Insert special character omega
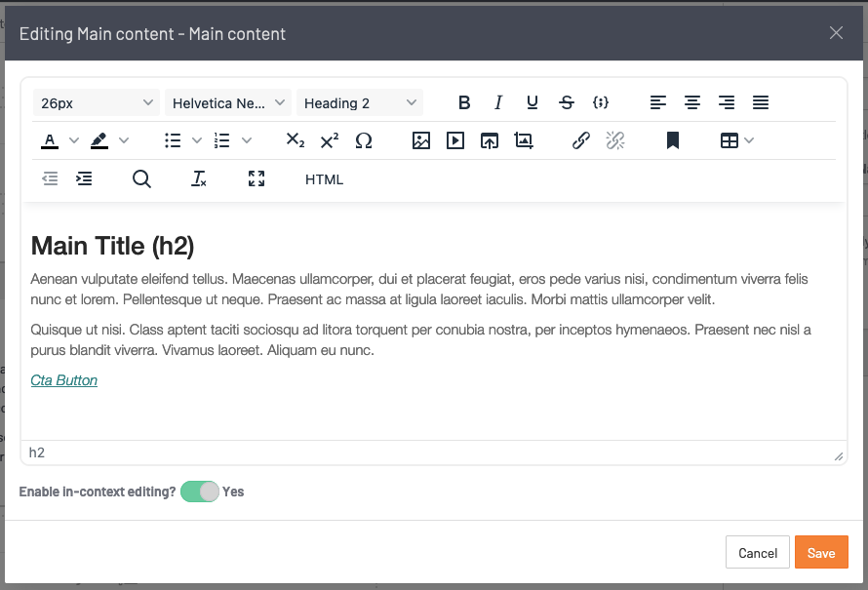The height and width of the screenshot is (590, 868). point(364,140)
